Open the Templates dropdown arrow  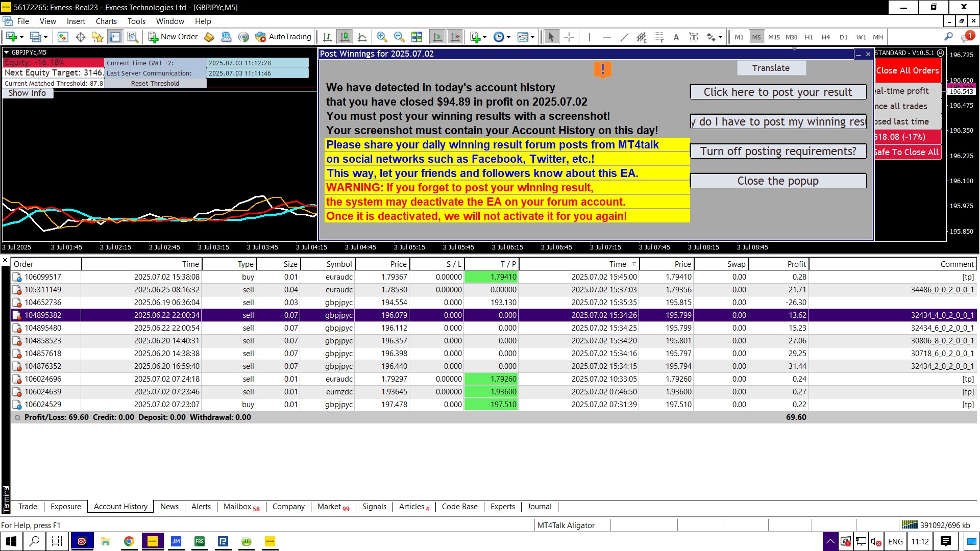tap(532, 37)
